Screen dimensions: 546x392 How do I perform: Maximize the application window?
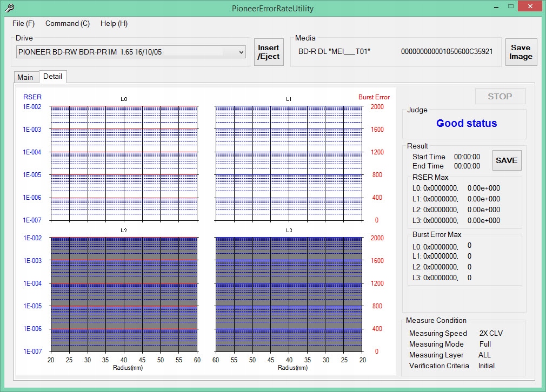click(510, 6)
